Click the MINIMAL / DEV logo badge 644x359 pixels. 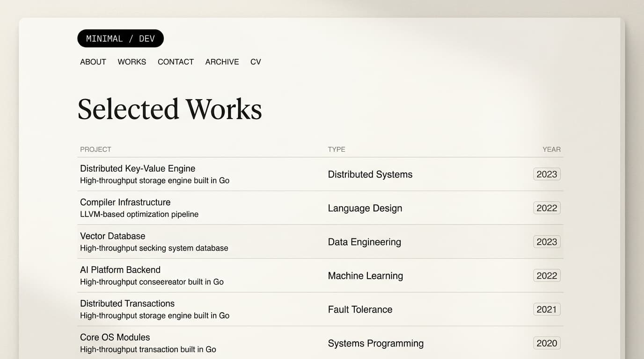point(120,38)
